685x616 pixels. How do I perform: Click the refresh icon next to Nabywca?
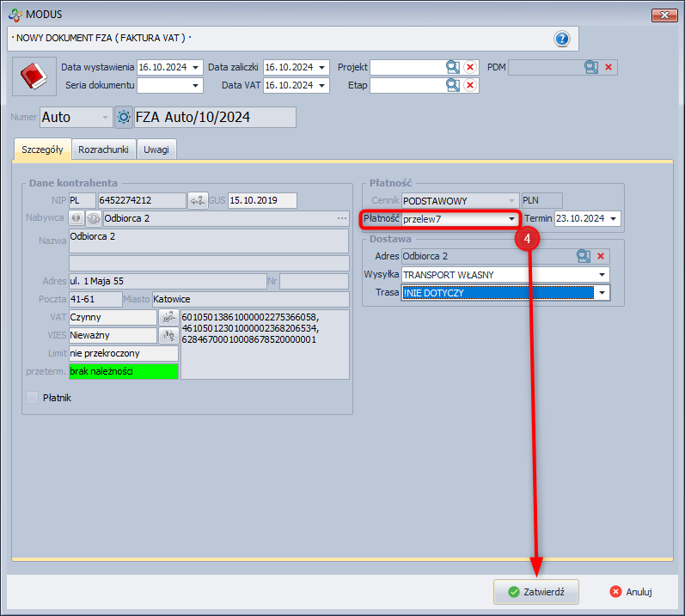(x=93, y=218)
